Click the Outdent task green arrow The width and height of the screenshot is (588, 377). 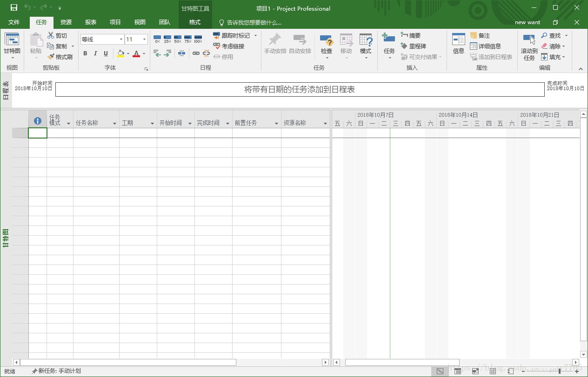(158, 53)
